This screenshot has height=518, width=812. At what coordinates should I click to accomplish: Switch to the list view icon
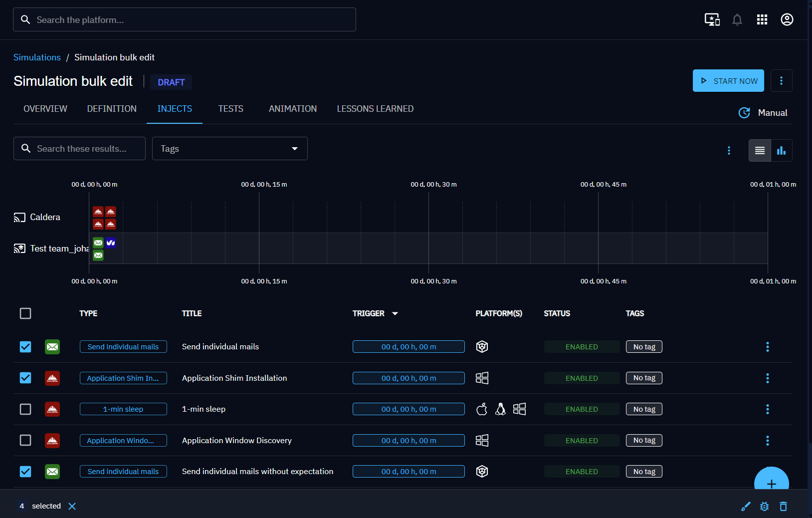(760, 151)
